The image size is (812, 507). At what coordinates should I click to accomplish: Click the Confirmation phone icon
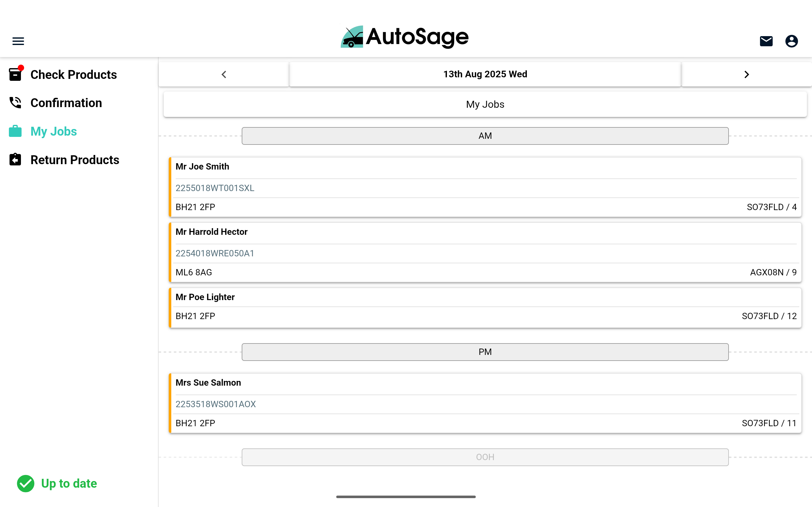click(x=15, y=103)
